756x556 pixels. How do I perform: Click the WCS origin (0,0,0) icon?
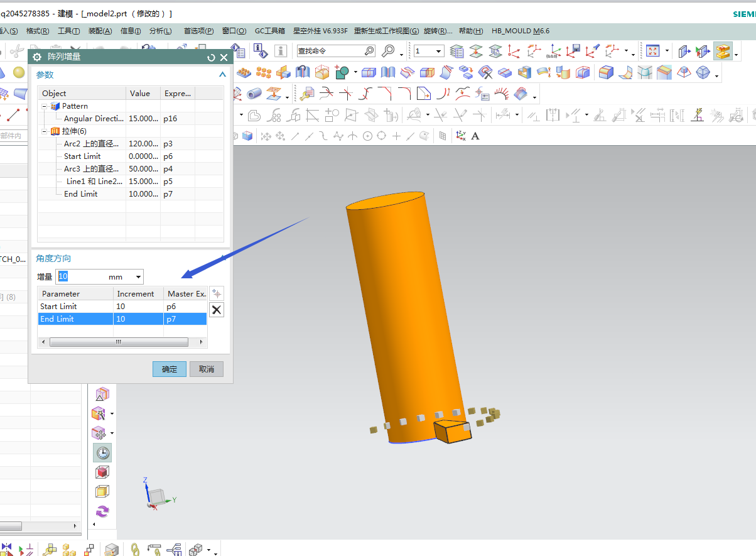pos(553,51)
